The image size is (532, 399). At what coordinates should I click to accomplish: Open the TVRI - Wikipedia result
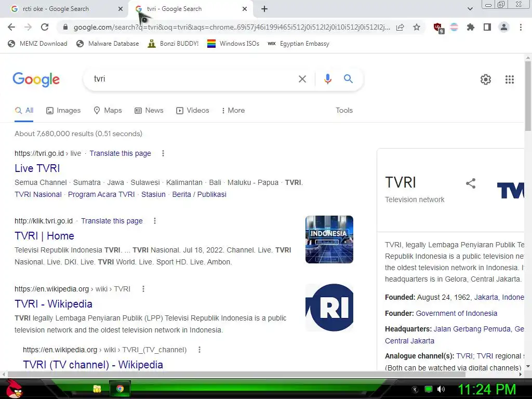(54, 304)
